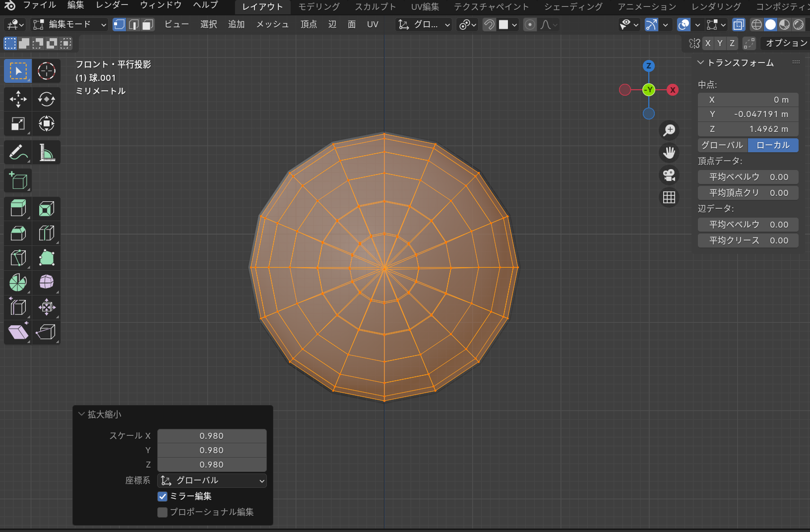Select the Move tool in toolbar
This screenshot has width=810, height=532.
pos(18,99)
